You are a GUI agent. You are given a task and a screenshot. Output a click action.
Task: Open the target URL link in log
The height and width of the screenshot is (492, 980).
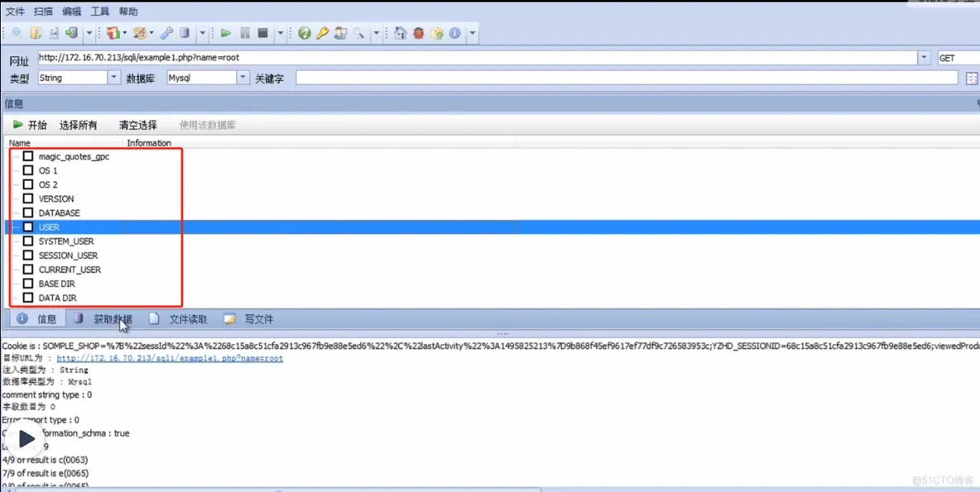pyautogui.click(x=170, y=358)
